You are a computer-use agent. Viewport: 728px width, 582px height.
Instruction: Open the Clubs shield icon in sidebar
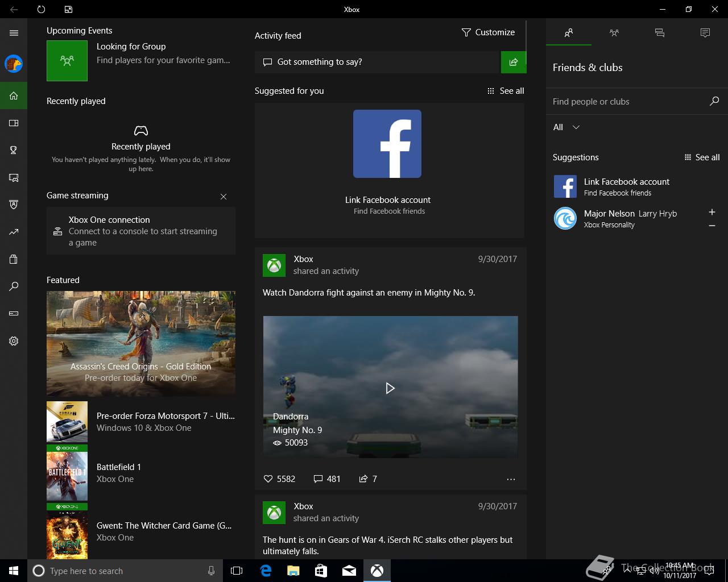pos(14,205)
